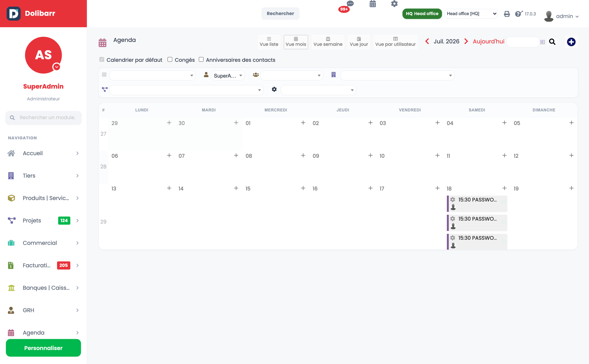
Task: Click the Projets network icon in sidebar
Action: pyautogui.click(x=12, y=220)
